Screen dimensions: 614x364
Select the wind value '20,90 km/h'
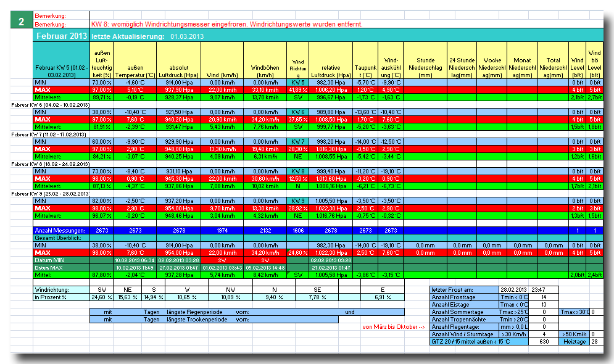(222, 120)
